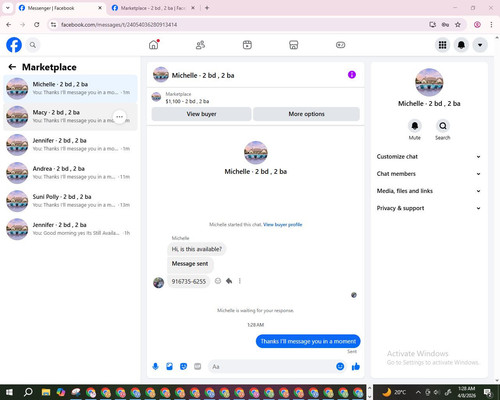Show hidden system tray icons
Viewport: 500px width, 400px height.
point(418,392)
